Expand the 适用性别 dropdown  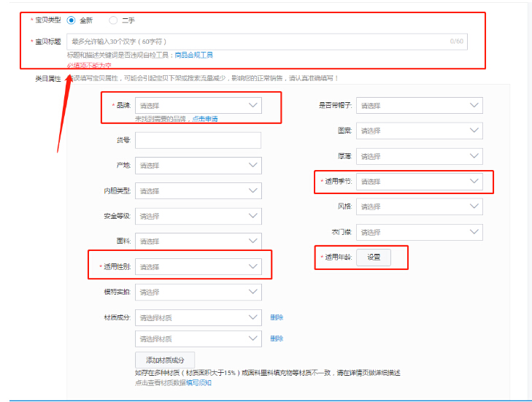(198, 267)
